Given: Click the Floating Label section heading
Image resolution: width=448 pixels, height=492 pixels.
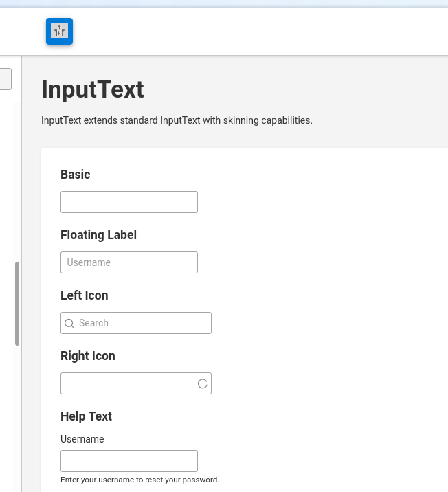Looking at the screenshot, I should coord(98,235).
